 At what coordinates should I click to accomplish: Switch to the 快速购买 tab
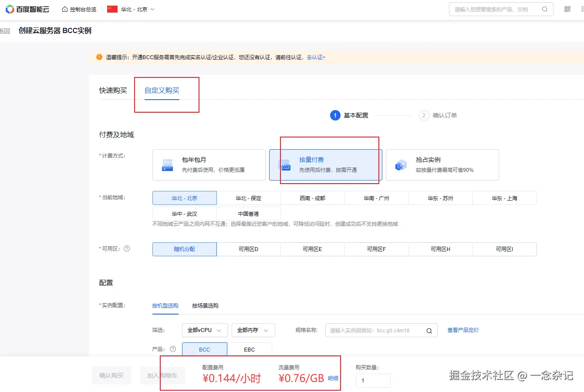[x=113, y=90]
